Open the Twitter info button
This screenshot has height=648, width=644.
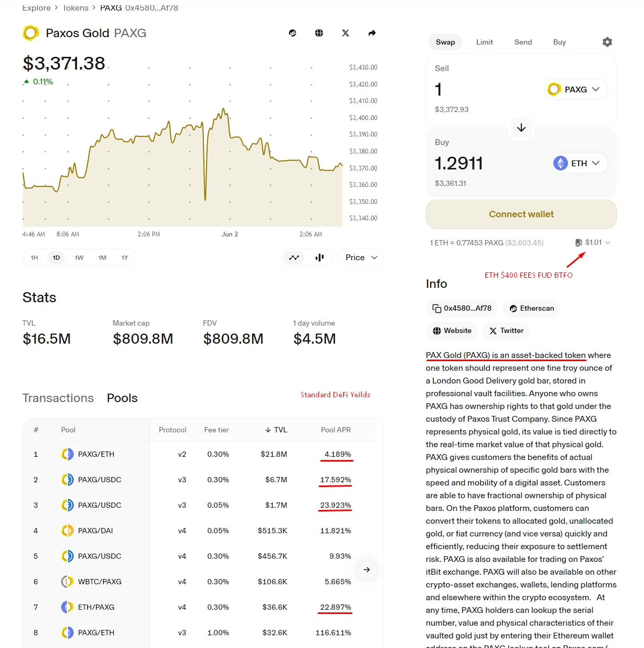point(506,330)
